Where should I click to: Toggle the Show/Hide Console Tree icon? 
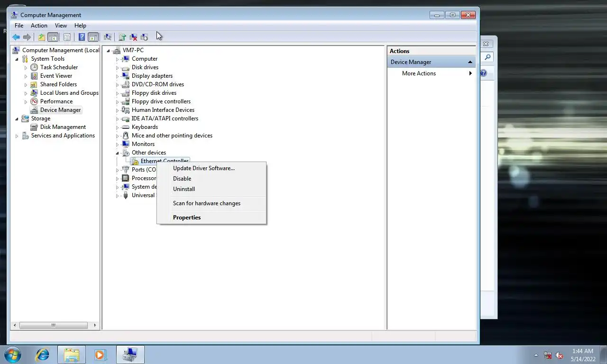pyautogui.click(x=53, y=37)
